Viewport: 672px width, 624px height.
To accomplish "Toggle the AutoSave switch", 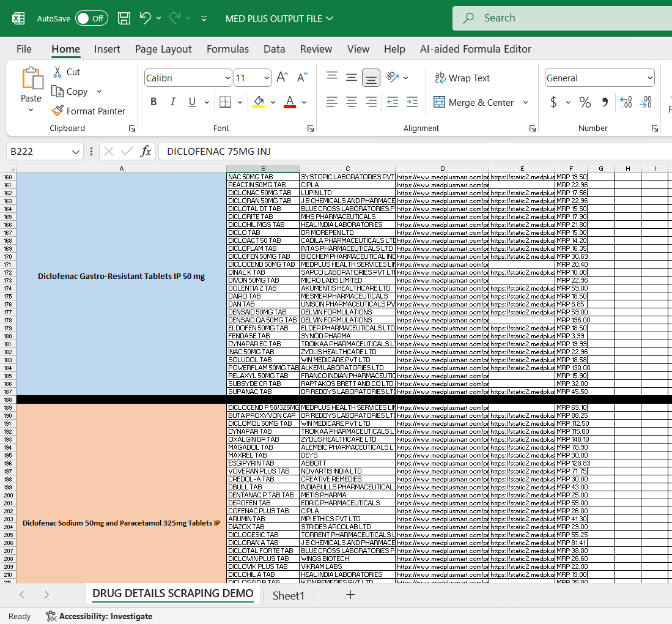I will [x=91, y=18].
